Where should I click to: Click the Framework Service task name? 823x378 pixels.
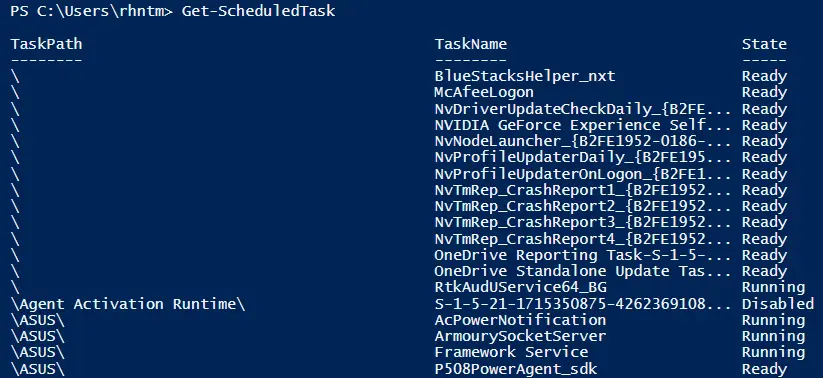click(x=511, y=352)
